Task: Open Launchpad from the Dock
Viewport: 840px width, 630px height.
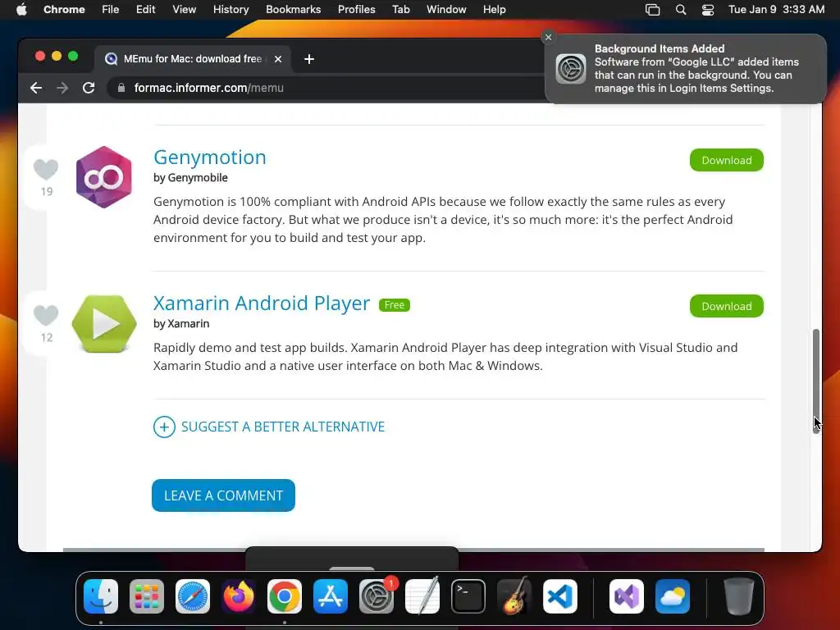Action: tap(147, 596)
